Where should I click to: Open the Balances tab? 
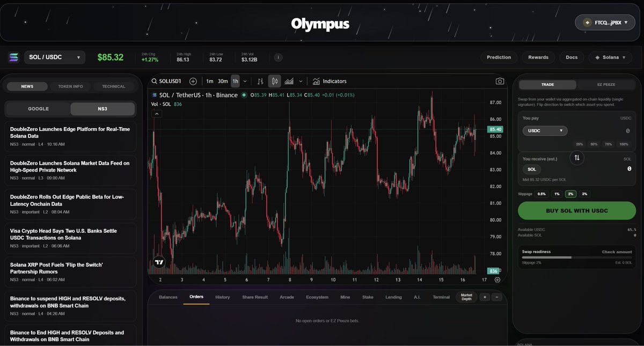point(168,297)
